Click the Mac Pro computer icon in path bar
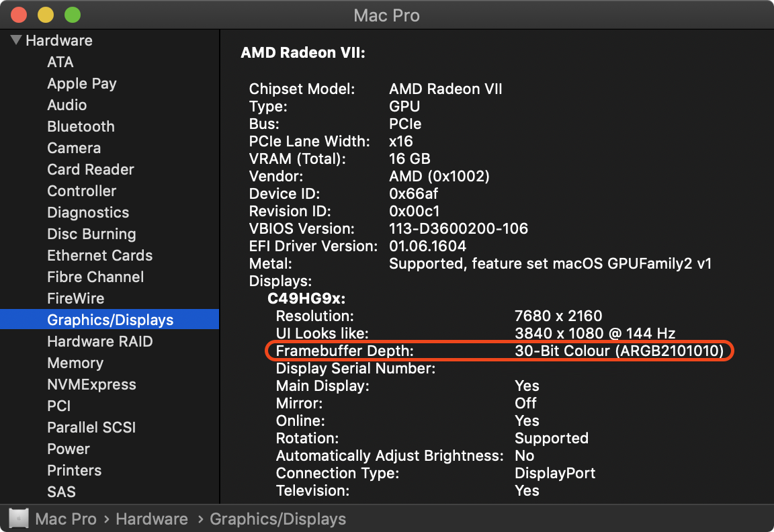 click(19, 518)
